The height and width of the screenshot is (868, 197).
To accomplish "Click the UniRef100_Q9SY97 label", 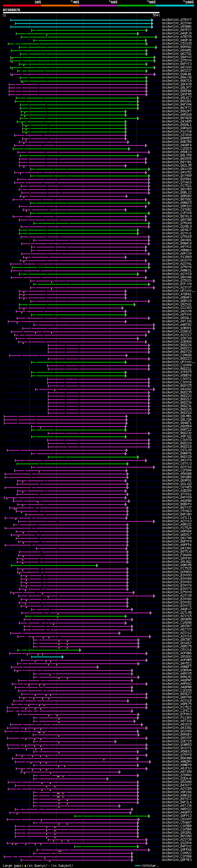I will pos(177,738).
